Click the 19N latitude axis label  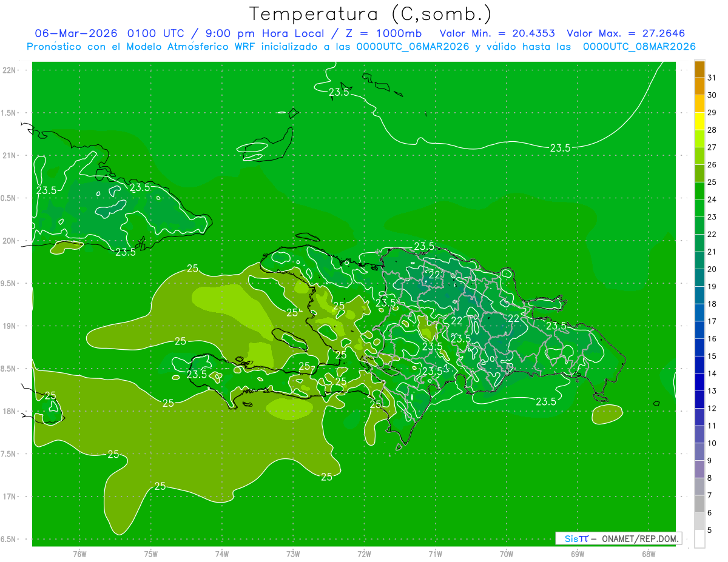(x=9, y=326)
